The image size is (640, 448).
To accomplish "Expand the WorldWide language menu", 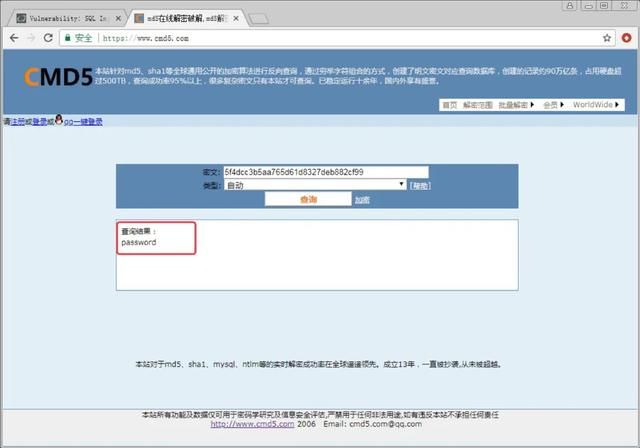I will [597, 104].
